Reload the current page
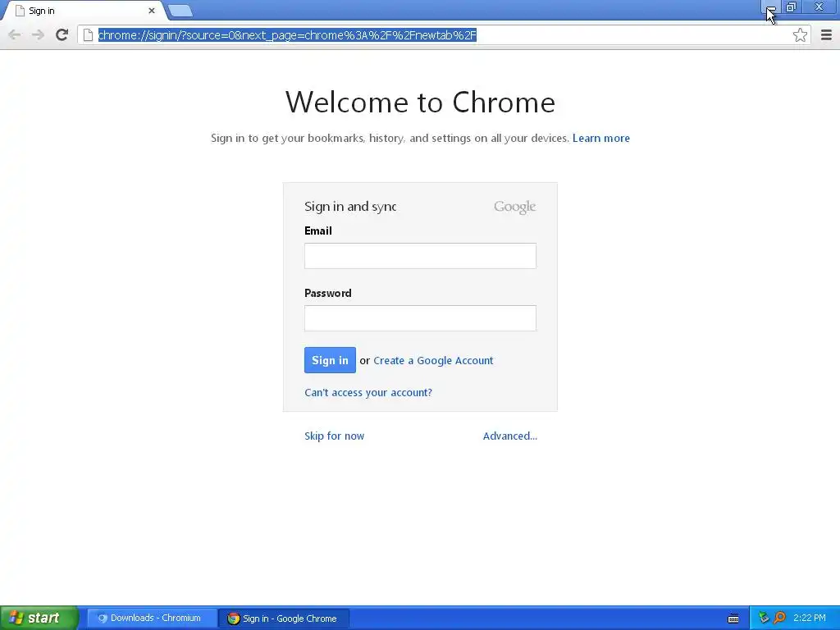Screen dimensions: 840x630 [x=62, y=35]
